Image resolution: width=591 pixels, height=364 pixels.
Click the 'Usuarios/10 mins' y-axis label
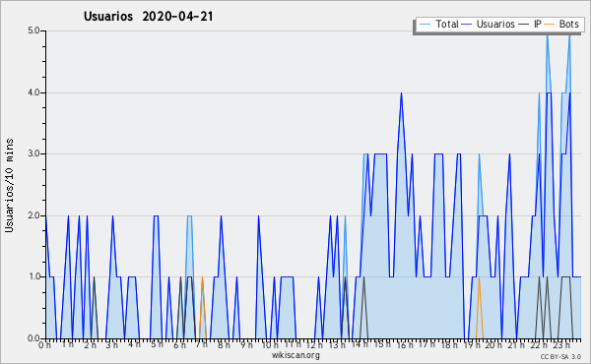pyautogui.click(x=9, y=185)
